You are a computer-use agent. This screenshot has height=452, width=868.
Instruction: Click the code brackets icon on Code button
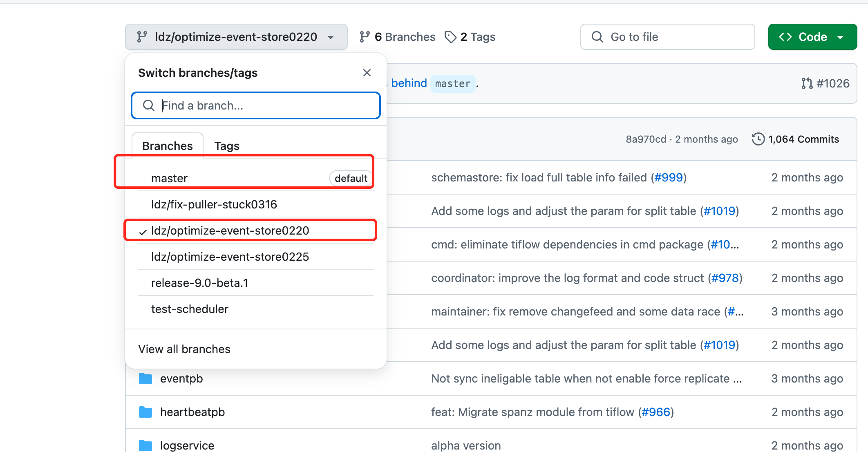coord(785,37)
